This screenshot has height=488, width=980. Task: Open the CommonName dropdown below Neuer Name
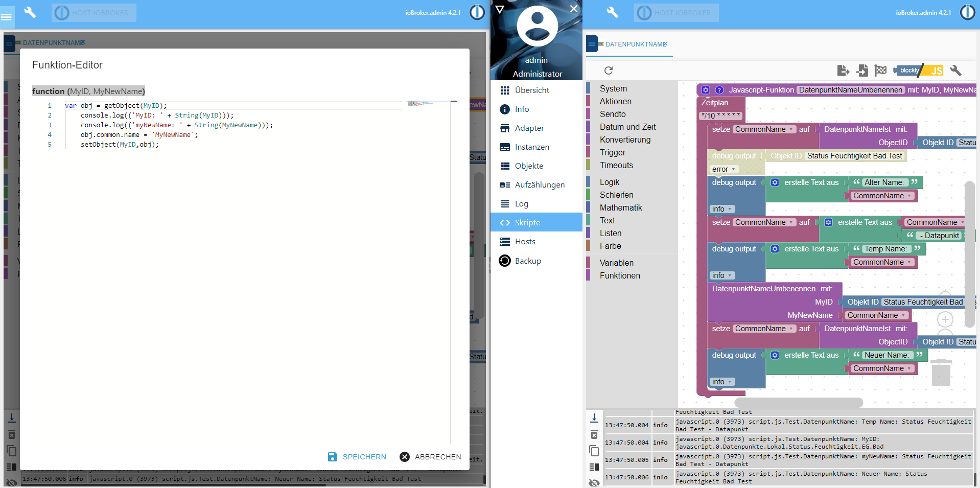(882, 368)
